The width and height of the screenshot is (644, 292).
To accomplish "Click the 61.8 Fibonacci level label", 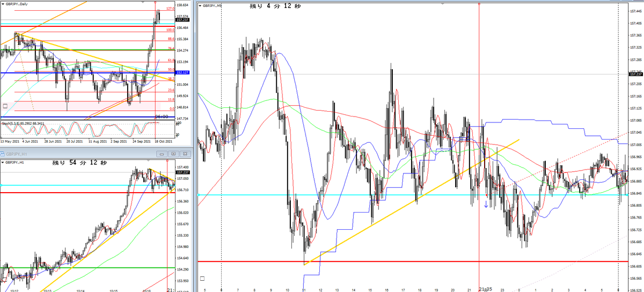I will [171, 61].
